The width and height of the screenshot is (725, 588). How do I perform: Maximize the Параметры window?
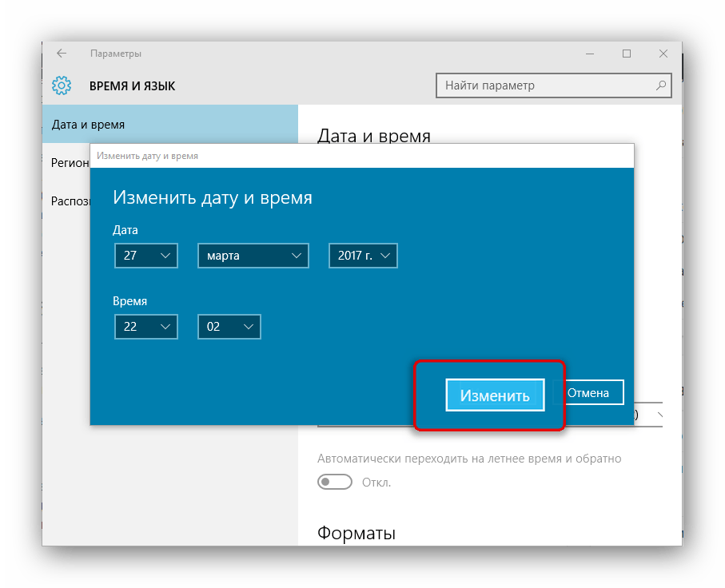[x=627, y=54]
